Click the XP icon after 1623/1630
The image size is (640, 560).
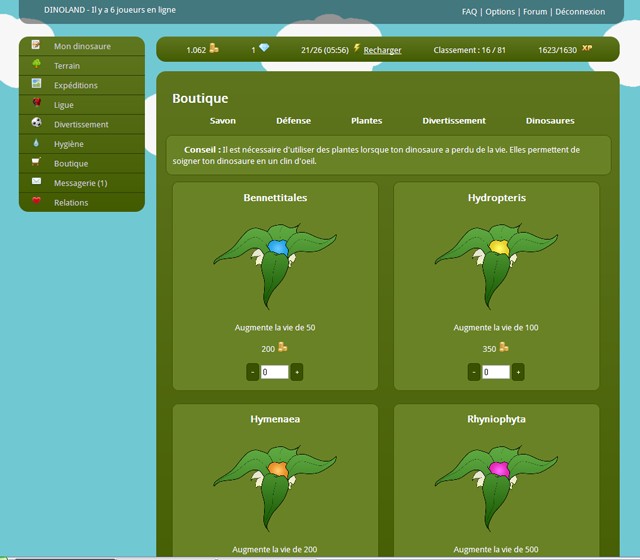tap(587, 48)
